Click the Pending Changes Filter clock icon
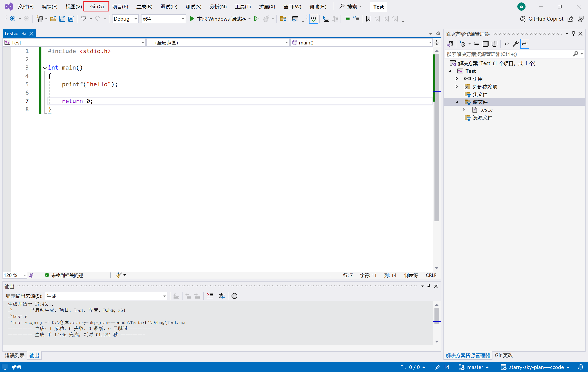This screenshot has width=588, height=372. pos(462,44)
